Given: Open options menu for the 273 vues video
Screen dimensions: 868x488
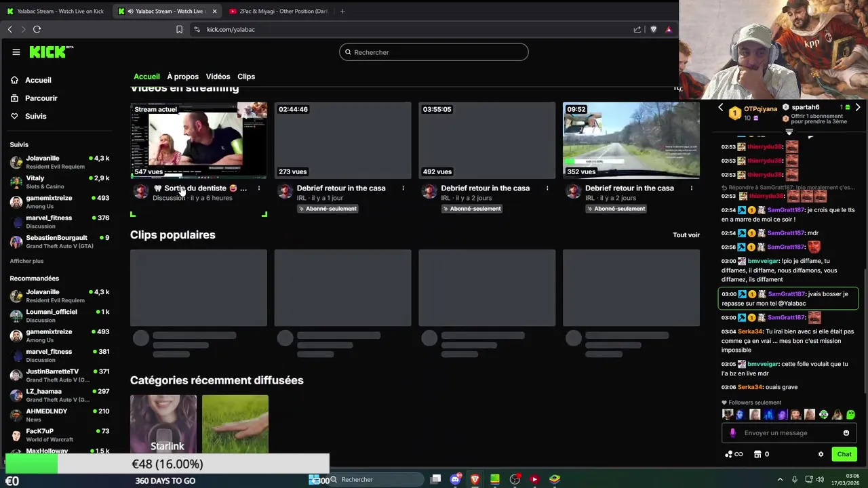Looking at the screenshot, I should tap(403, 188).
